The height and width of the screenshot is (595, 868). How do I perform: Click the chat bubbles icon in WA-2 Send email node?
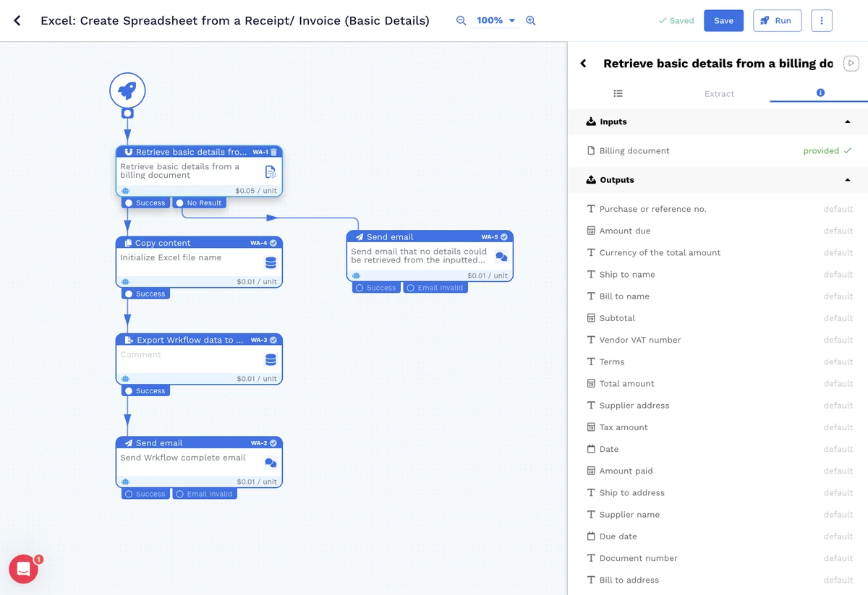(x=271, y=463)
